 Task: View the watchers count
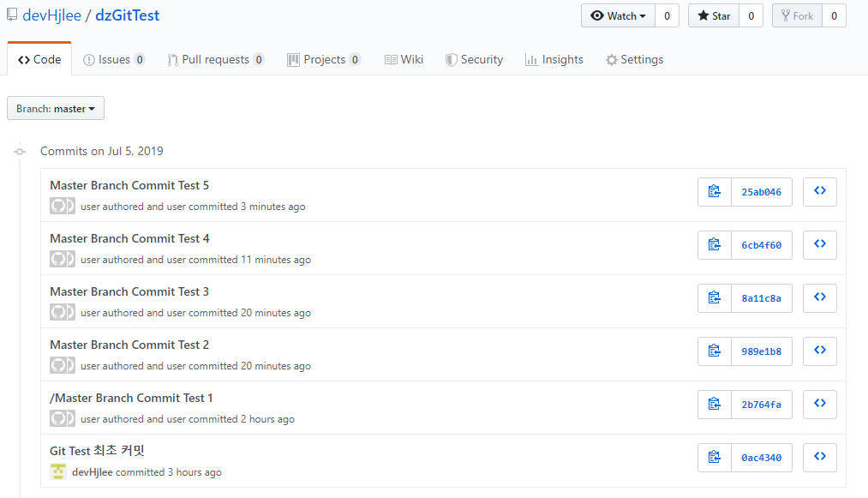(x=667, y=16)
